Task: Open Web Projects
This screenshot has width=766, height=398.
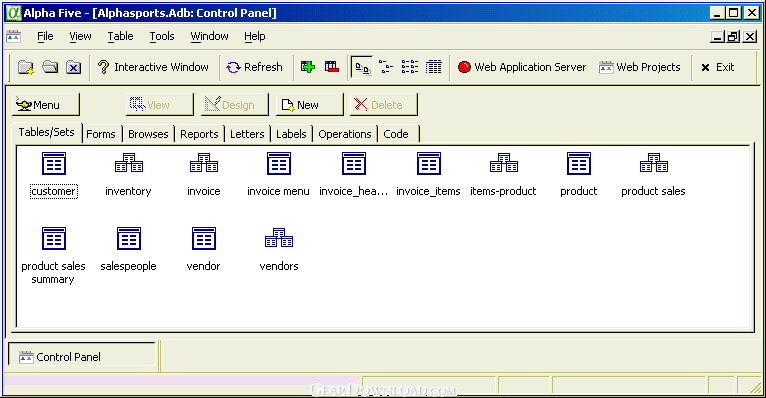Action: coord(640,67)
